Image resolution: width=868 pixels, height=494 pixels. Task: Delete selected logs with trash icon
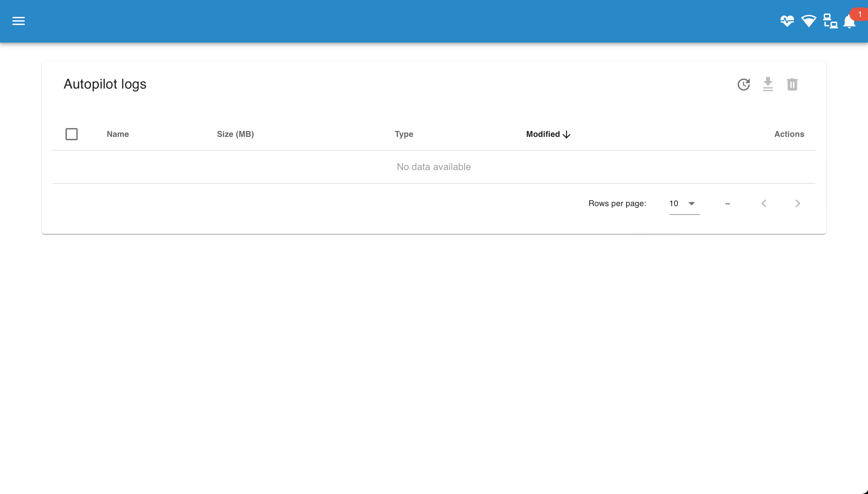[792, 84]
